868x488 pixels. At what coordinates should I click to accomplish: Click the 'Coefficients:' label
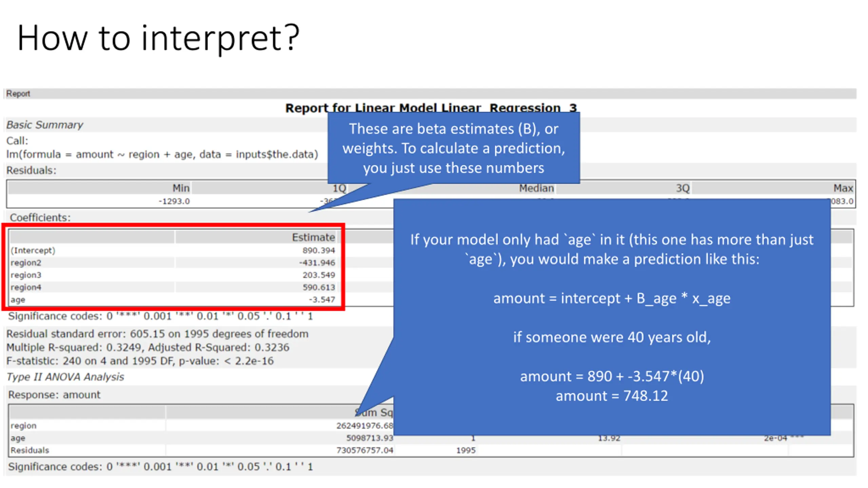40,218
